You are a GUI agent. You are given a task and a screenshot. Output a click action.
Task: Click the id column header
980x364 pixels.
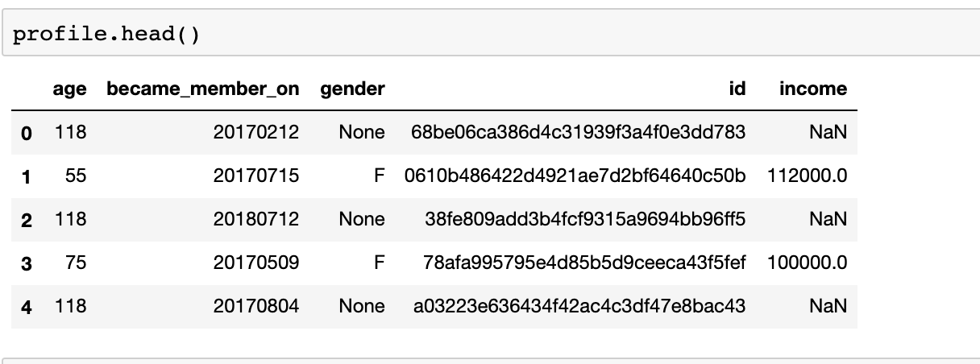pos(737,89)
